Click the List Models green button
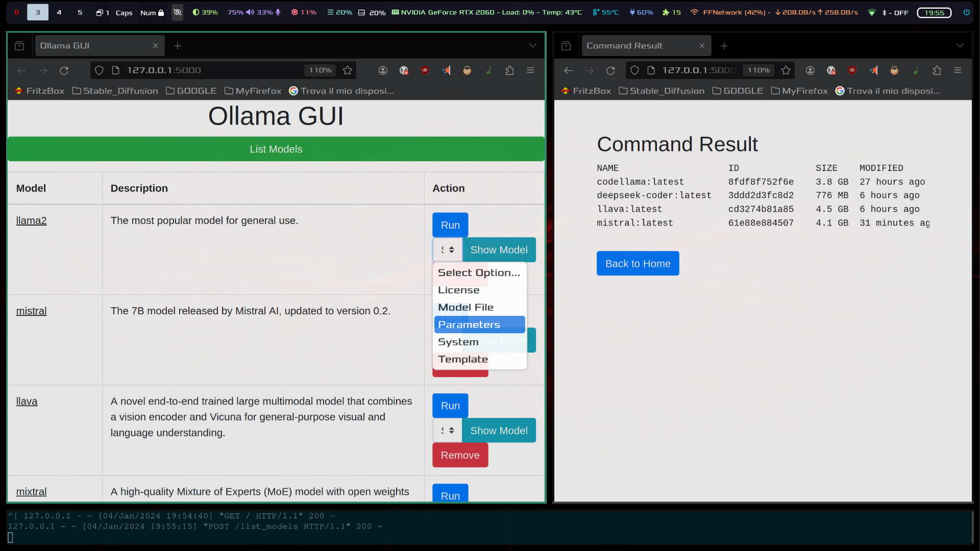This screenshot has width=980, height=551. (x=276, y=148)
